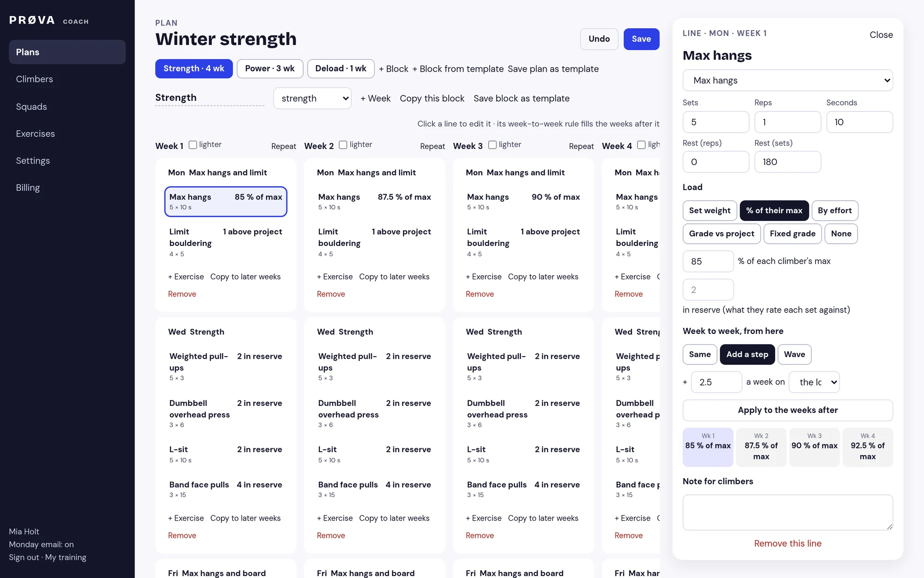Viewport: 924px width, 578px height.
Task: Choose the Set weight load option
Action: click(710, 210)
